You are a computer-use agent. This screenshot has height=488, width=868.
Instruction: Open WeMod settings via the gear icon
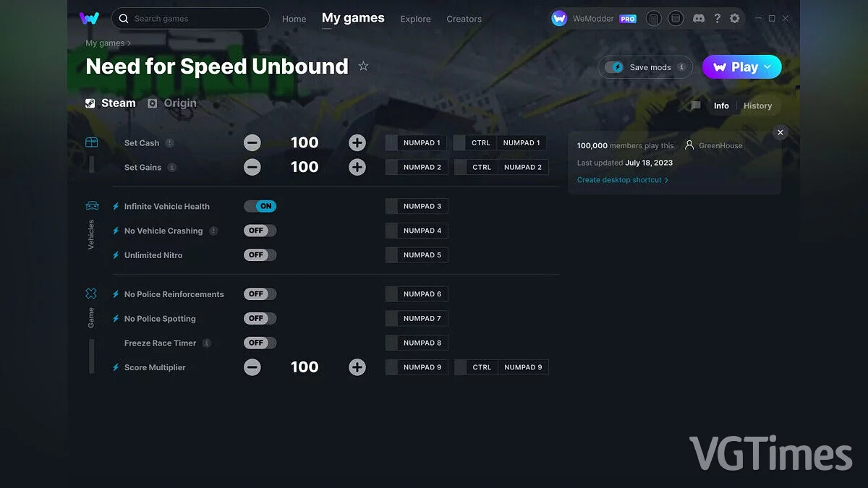click(735, 18)
